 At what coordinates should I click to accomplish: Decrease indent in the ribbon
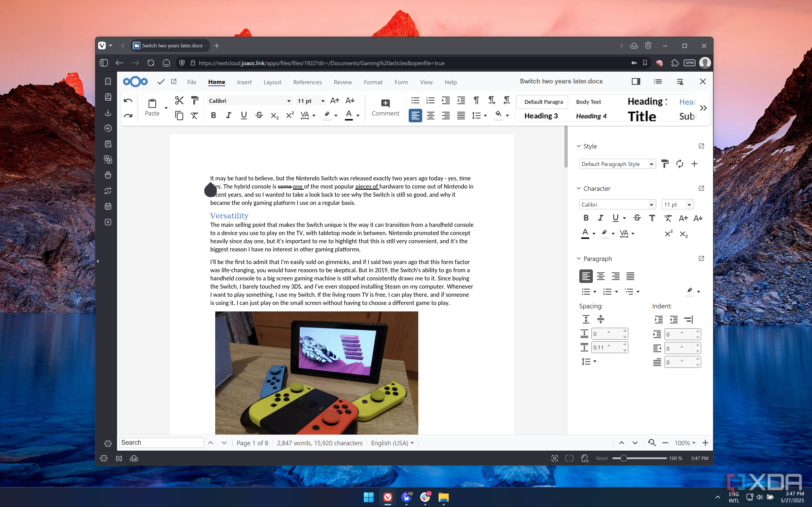pyautogui.click(x=461, y=100)
